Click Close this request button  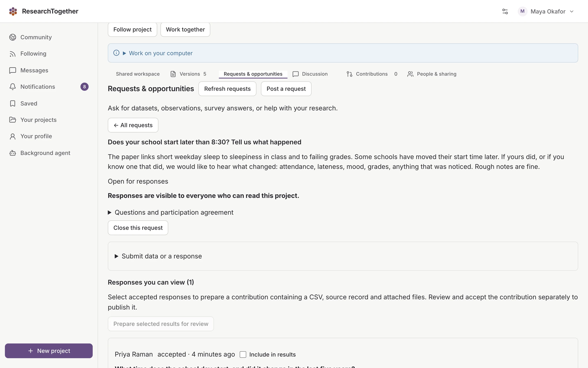pyautogui.click(x=138, y=228)
